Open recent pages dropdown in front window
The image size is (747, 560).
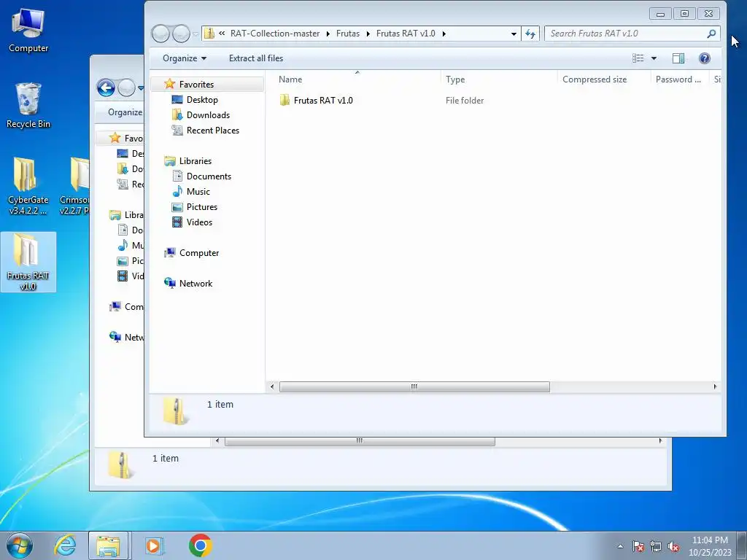click(196, 34)
